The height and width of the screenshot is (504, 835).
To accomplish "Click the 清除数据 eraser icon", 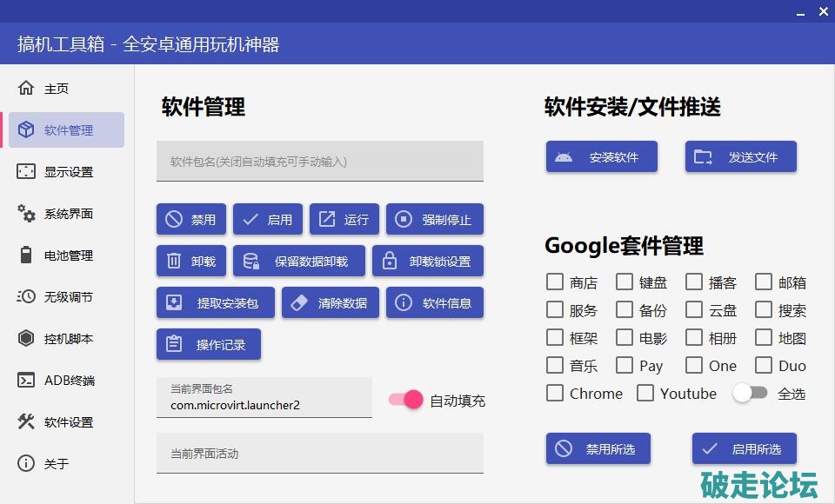I will coord(299,303).
